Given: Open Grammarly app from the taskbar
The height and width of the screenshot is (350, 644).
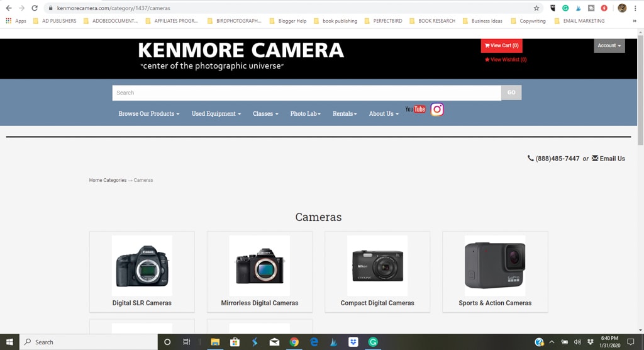Looking at the screenshot, I should tap(373, 342).
